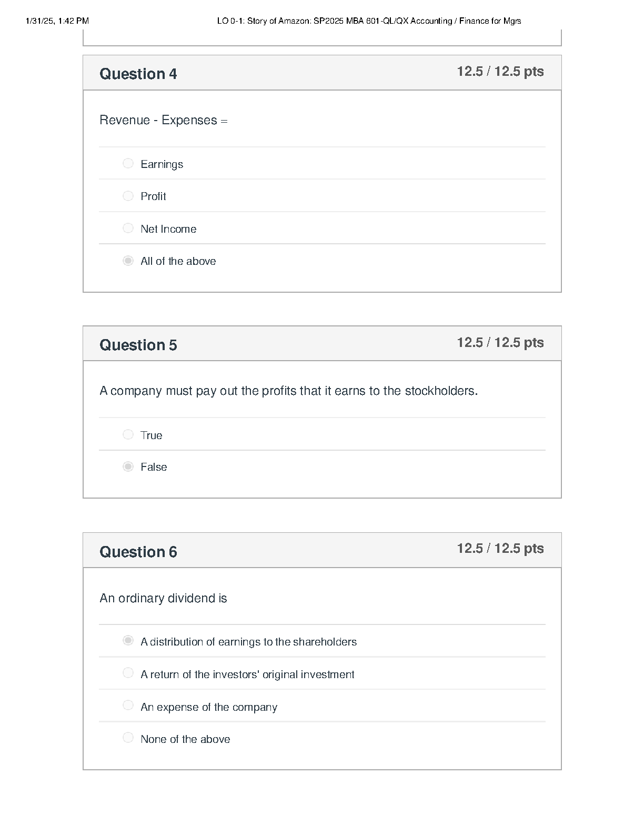Click the company must pay out profits statement
644x834 pixels.
point(289,391)
